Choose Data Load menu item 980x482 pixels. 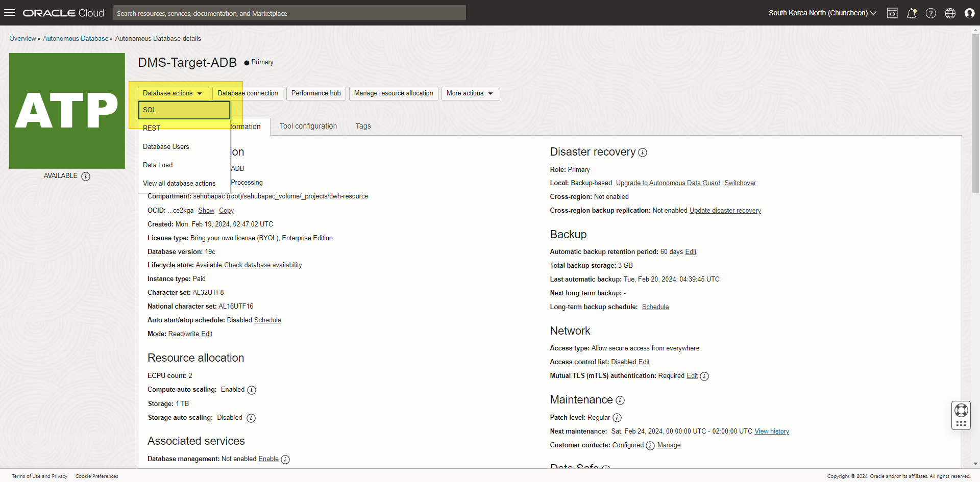click(x=184, y=165)
